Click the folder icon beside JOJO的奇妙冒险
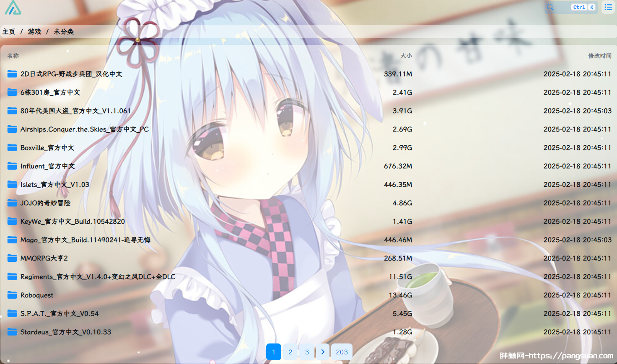This screenshot has height=364, width=617. (x=12, y=203)
